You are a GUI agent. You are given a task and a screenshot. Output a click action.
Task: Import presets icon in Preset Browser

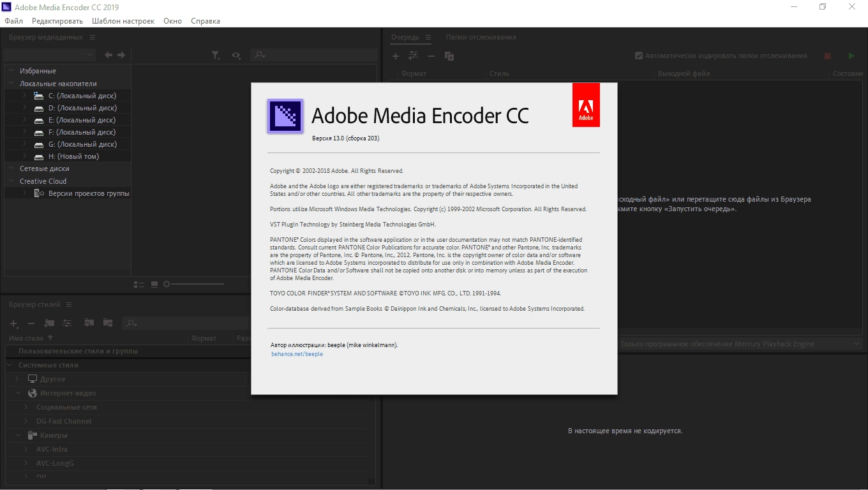(x=89, y=323)
